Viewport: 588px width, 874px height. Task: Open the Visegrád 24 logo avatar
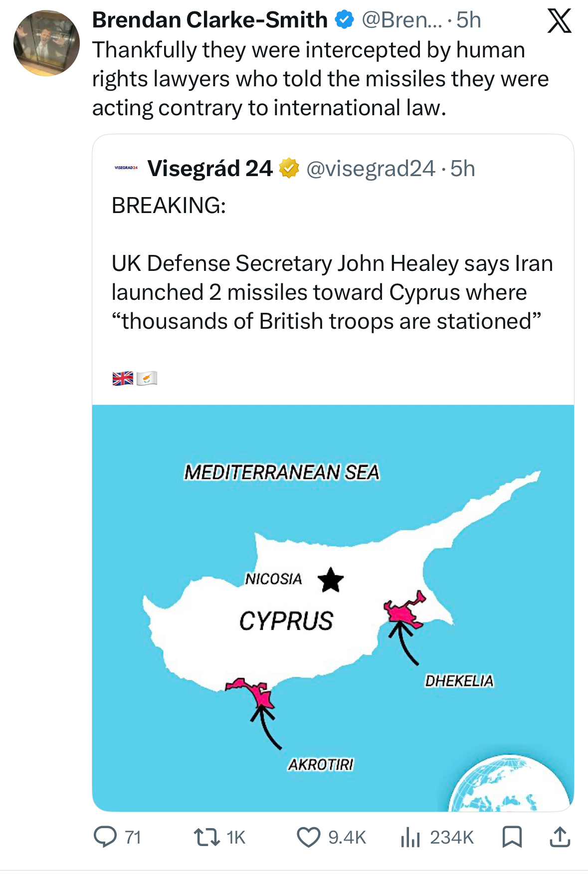pos(126,168)
